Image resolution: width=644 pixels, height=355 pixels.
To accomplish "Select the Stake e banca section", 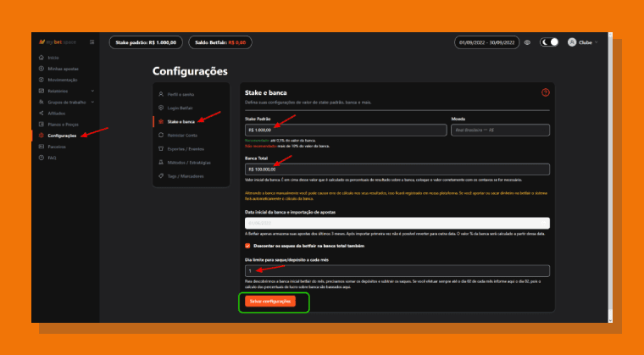I will click(181, 122).
